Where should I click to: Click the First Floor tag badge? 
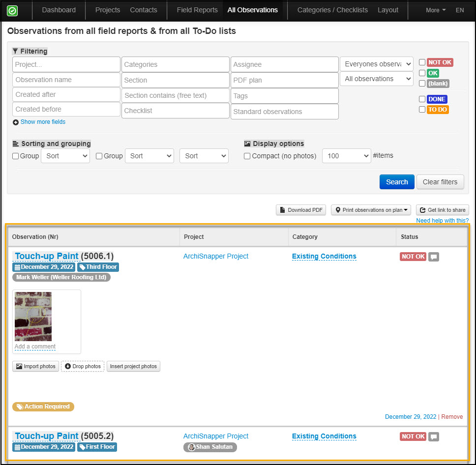point(97,447)
